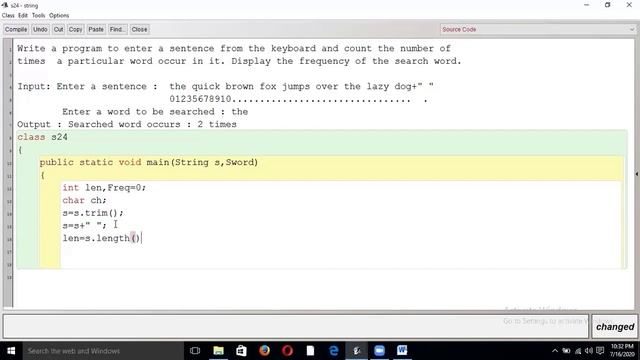This screenshot has height=360, width=640.
Task: Click the Copy button in the toolbar
Action: pos(76,29)
